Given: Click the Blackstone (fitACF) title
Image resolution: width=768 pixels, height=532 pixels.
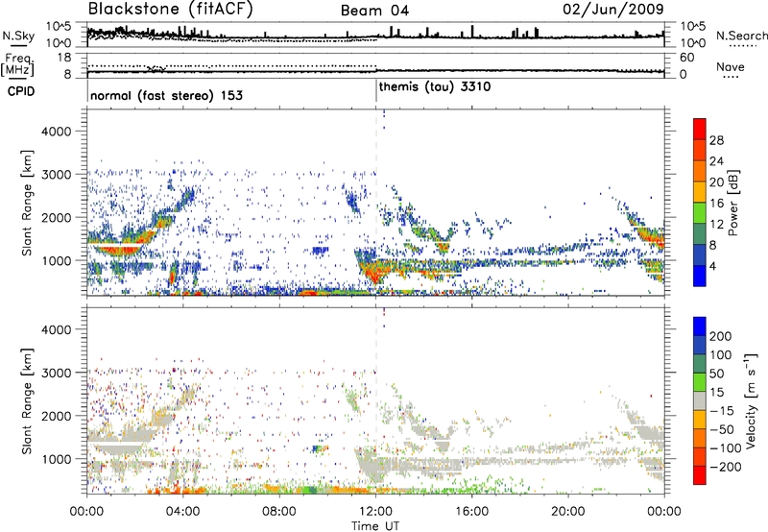Looking at the screenshot, I should (x=171, y=10).
